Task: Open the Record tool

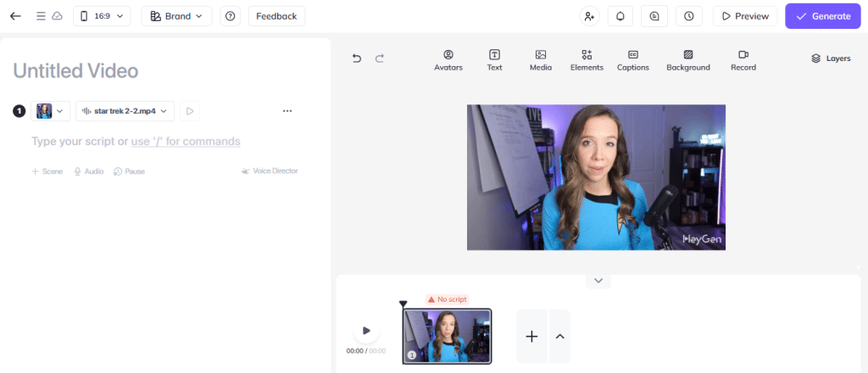Action: tap(743, 60)
